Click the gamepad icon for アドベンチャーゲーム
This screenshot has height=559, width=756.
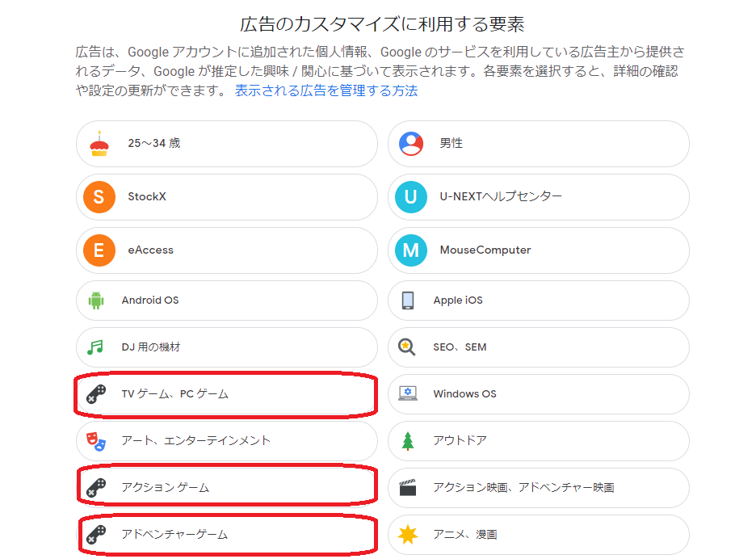point(96,535)
